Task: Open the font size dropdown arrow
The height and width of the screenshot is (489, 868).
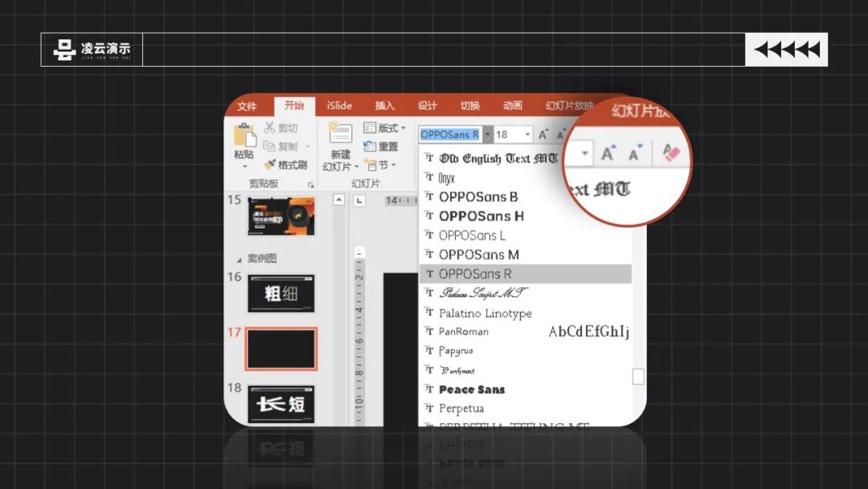Action: click(527, 134)
